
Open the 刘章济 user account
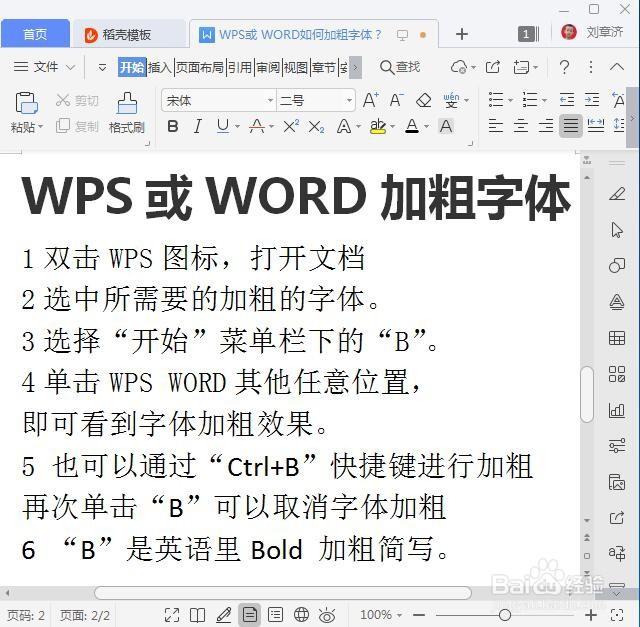(x=592, y=32)
